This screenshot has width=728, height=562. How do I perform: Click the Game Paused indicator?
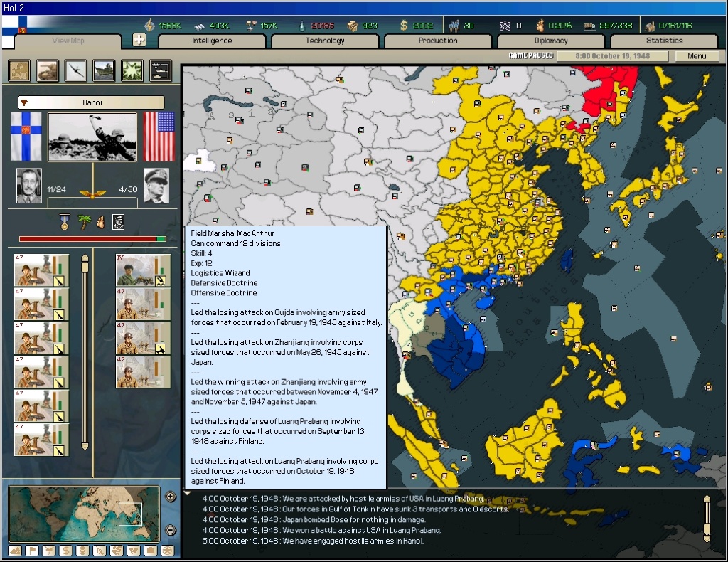(x=530, y=55)
